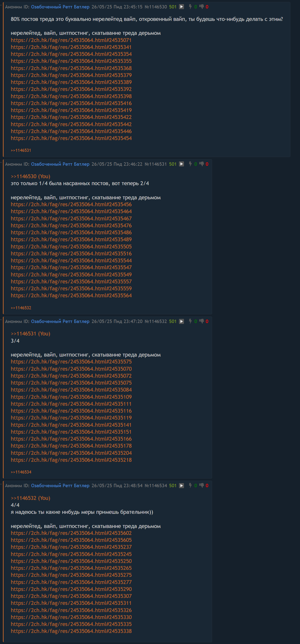Dislike post №1146532 with the thumbs-down icon

click(202, 321)
